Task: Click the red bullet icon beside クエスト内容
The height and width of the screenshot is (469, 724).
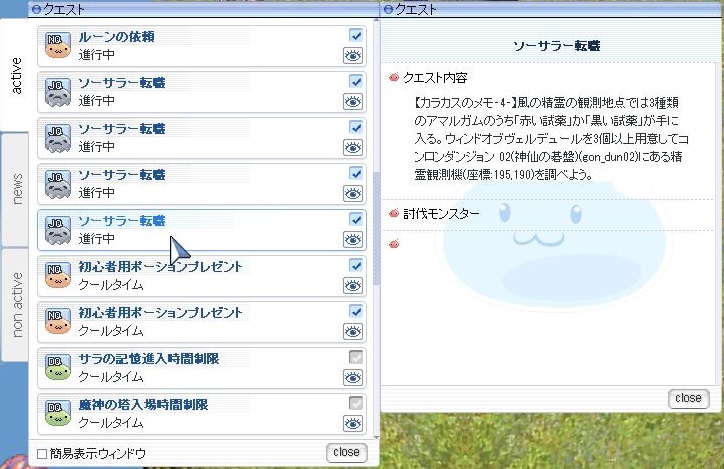Action: point(394,78)
